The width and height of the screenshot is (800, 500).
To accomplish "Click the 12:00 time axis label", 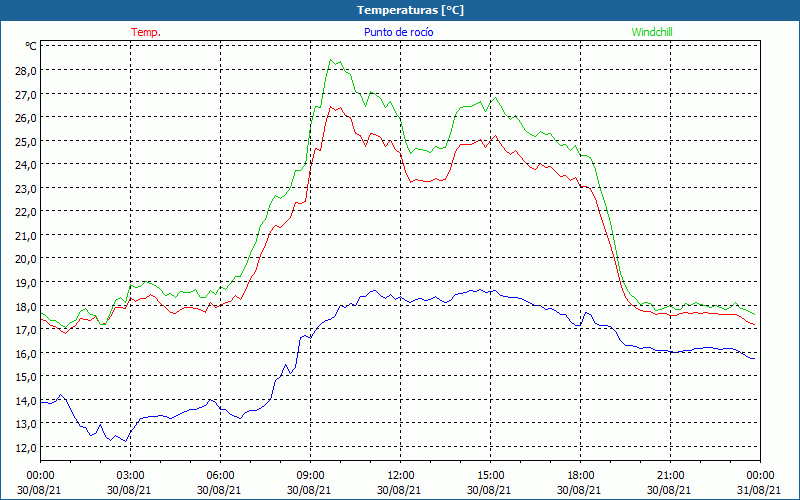I will click(x=401, y=476).
